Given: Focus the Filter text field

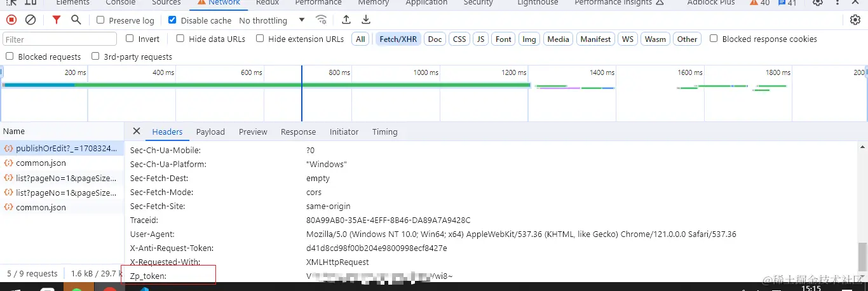Looking at the screenshot, I should pos(60,39).
